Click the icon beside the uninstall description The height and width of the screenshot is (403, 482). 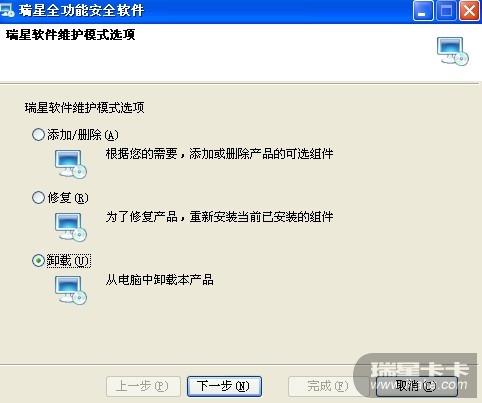point(71,290)
